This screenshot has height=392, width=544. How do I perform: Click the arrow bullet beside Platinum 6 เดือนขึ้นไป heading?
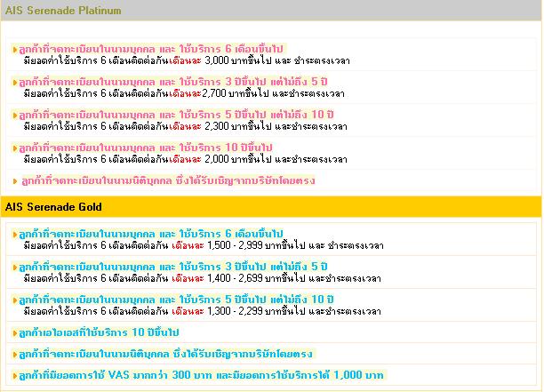(x=15, y=50)
